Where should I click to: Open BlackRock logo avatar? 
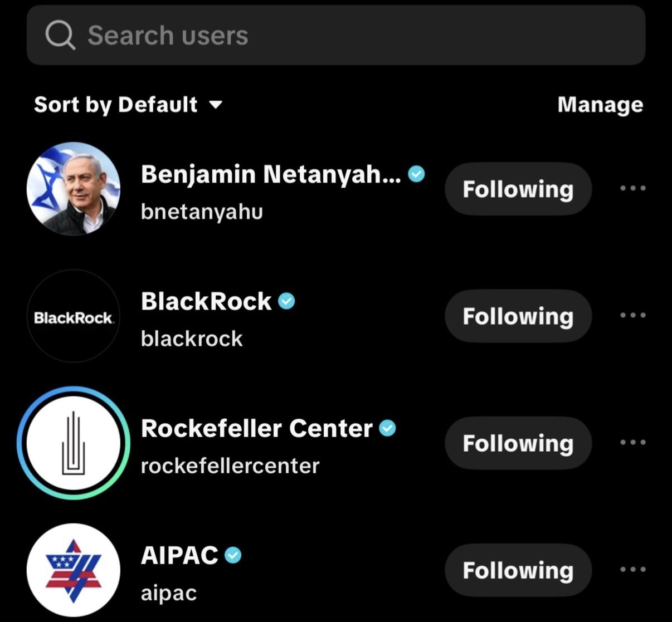click(x=74, y=316)
